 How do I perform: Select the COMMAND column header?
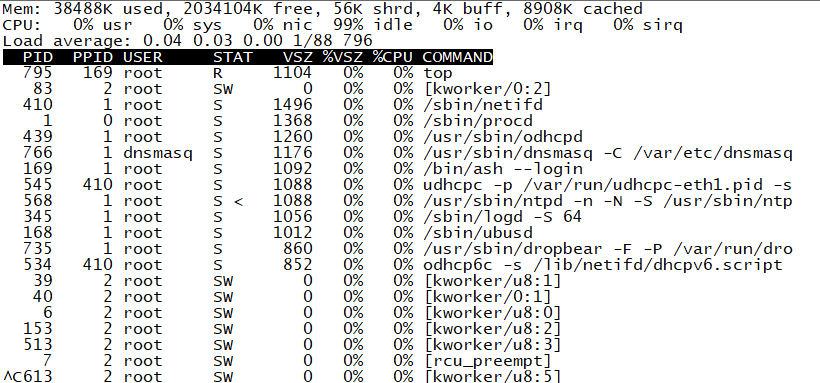click(x=458, y=57)
